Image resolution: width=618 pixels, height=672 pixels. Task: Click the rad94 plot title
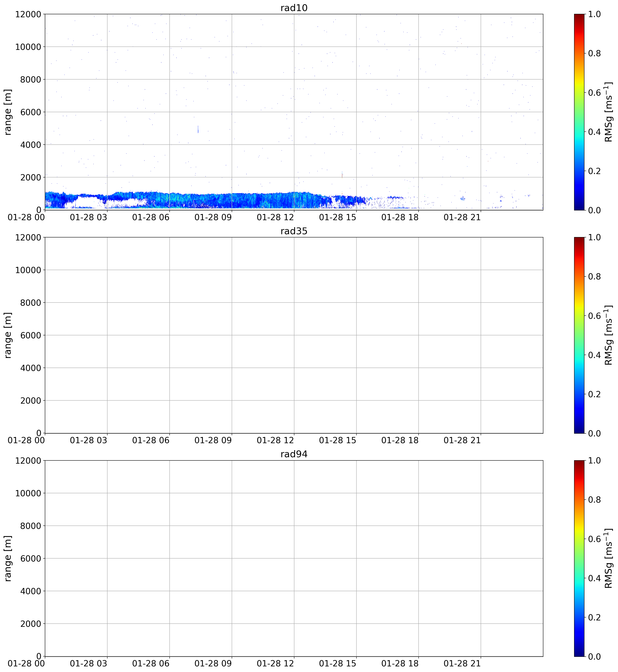pos(294,454)
